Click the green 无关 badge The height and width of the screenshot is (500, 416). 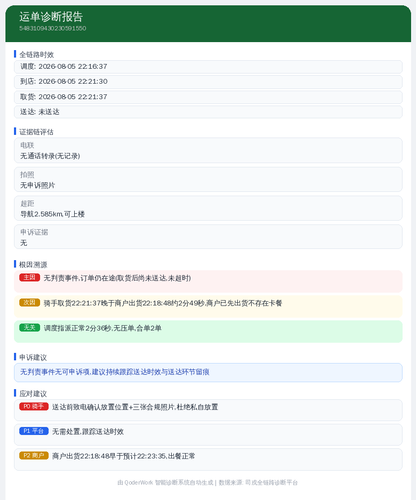click(30, 327)
